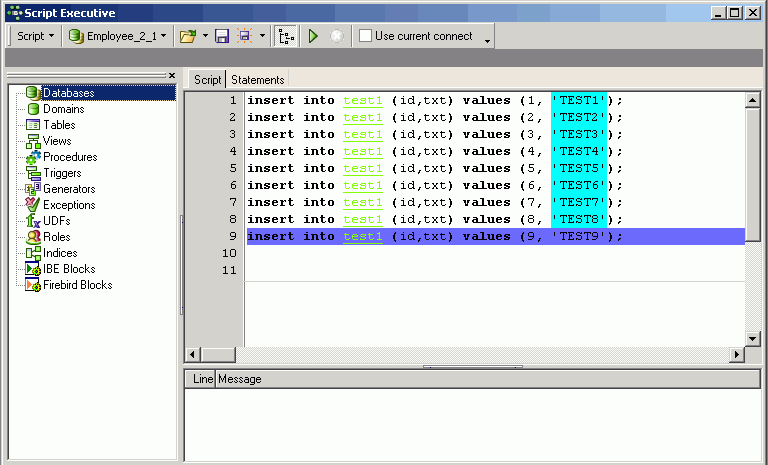This screenshot has height=465, width=768.
Task: Open the toolbar options chevron
Action: (x=487, y=41)
